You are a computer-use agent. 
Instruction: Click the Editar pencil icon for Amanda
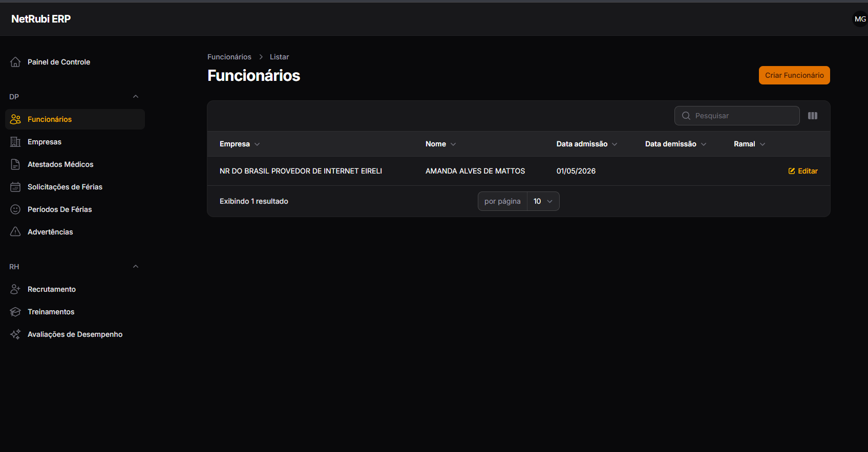[792, 171]
